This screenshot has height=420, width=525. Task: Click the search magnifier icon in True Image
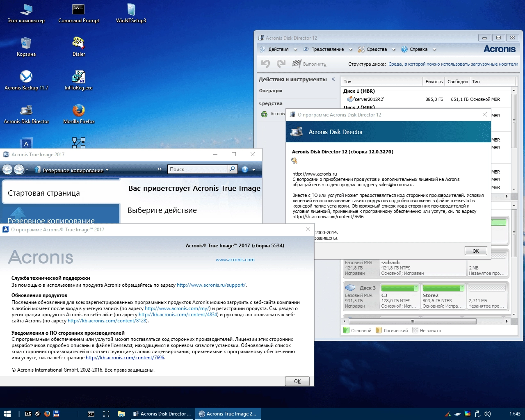pyautogui.click(x=233, y=169)
